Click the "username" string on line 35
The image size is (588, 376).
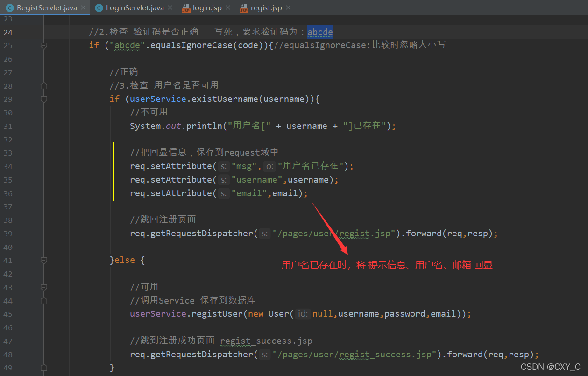click(257, 180)
